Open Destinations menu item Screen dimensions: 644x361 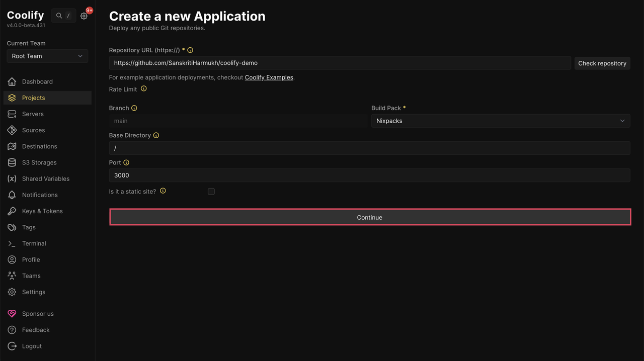point(47,146)
